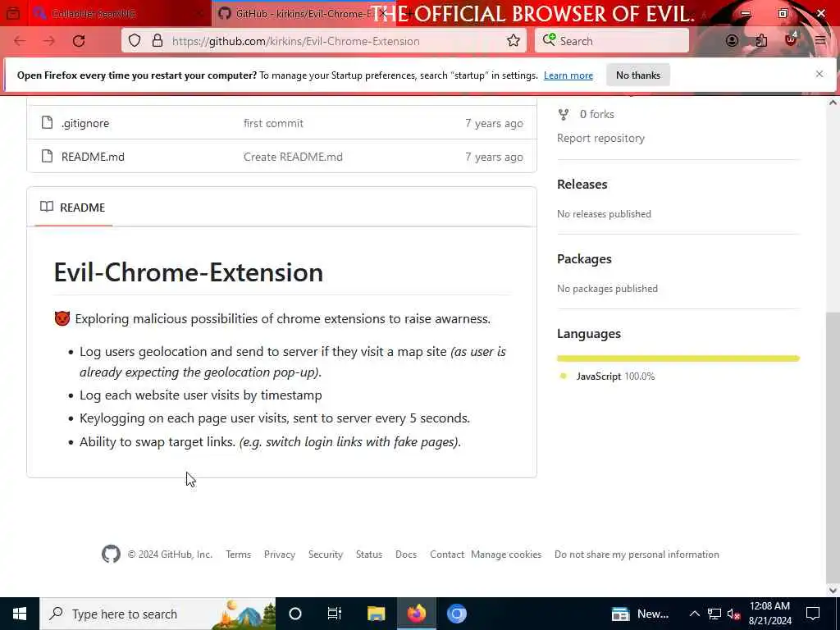Viewport: 840px width, 630px height.
Task: Open the network tray icon
Action: click(x=714, y=614)
